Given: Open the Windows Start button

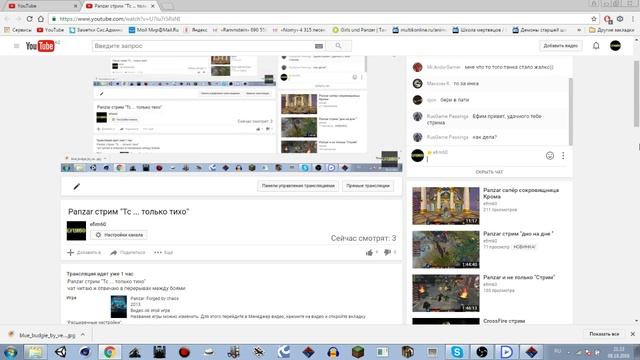Looking at the screenshot, I should pyautogui.click(x=11, y=352).
